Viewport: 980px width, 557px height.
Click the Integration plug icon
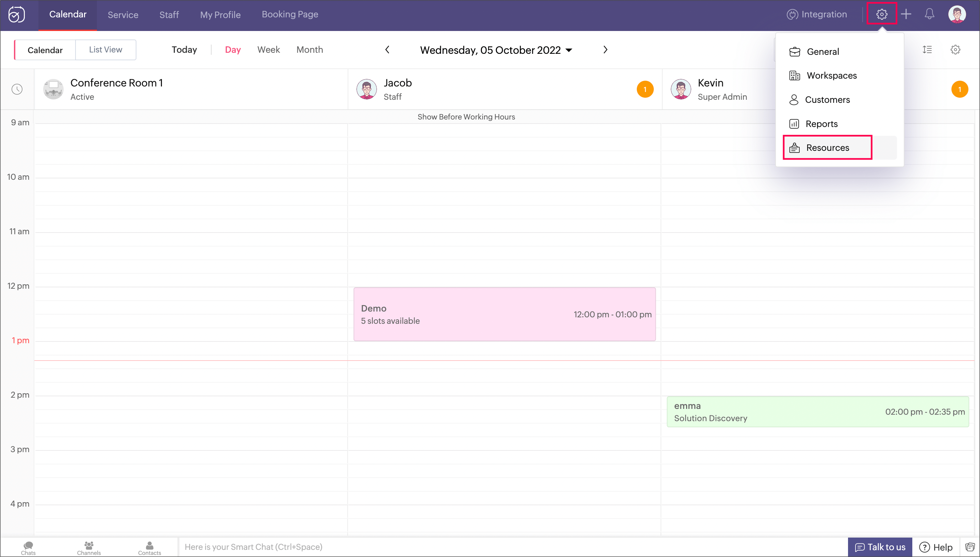[x=792, y=15]
